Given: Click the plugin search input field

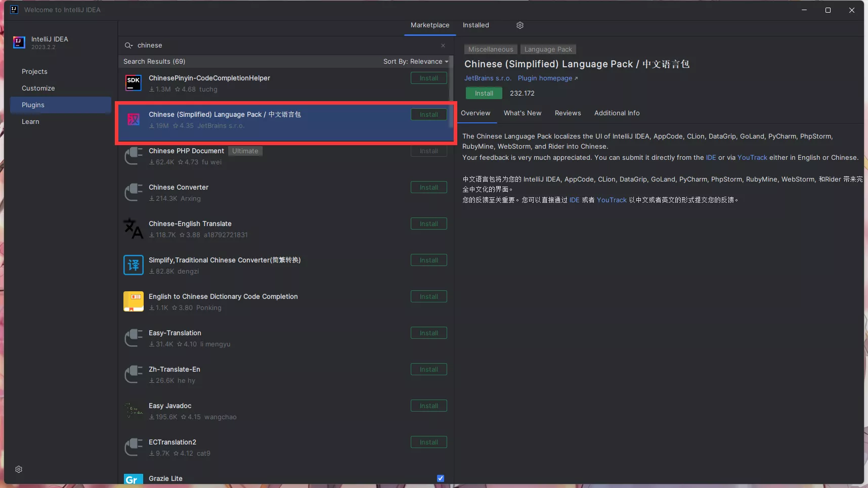Looking at the screenshot, I should pos(283,46).
